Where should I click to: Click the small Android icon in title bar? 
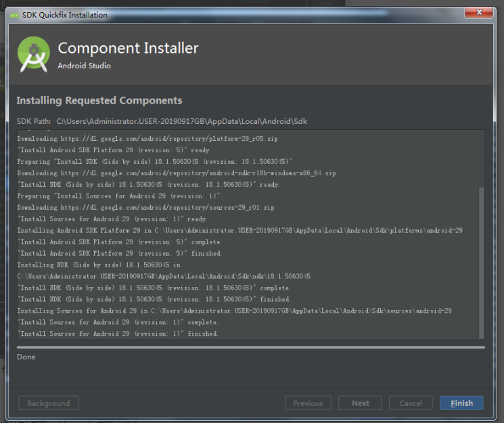tap(14, 15)
